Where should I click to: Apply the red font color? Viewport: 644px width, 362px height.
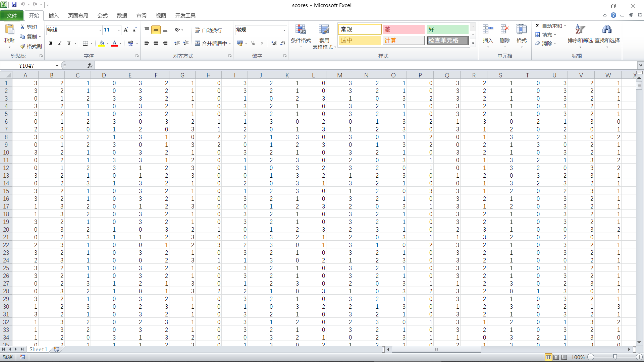(x=114, y=43)
